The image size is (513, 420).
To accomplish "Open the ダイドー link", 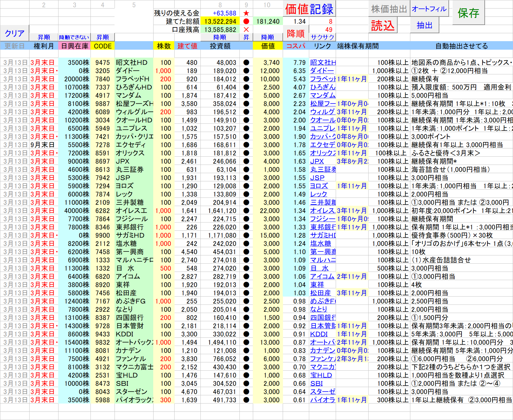I will (x=322, y=71).
